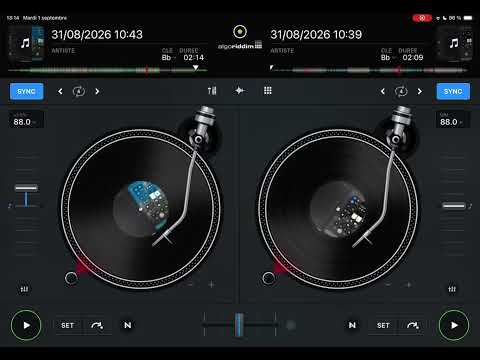
Task: Seek in the left deck waveform overview
Action: tap(107, 70)
